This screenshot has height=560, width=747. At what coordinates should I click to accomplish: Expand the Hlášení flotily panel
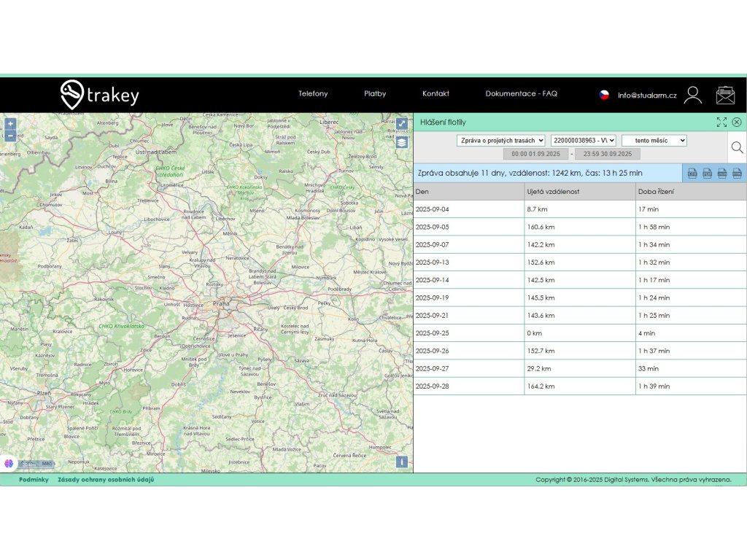(721, 122)
